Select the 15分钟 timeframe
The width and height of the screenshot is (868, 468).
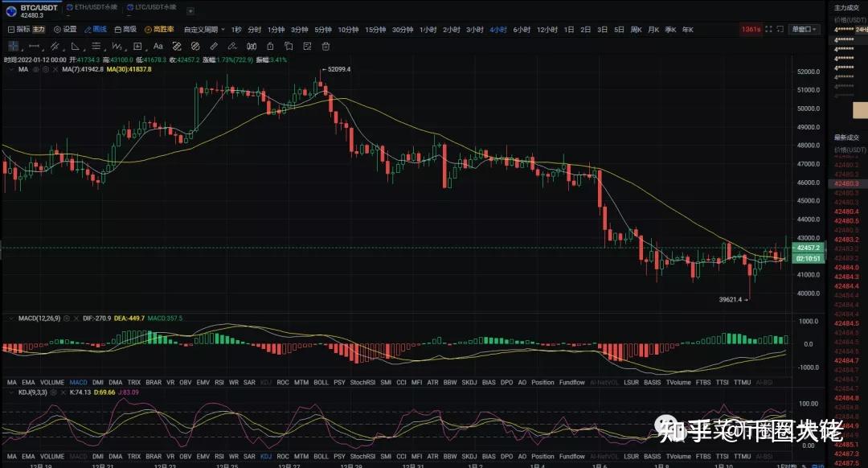click(375, 30)
